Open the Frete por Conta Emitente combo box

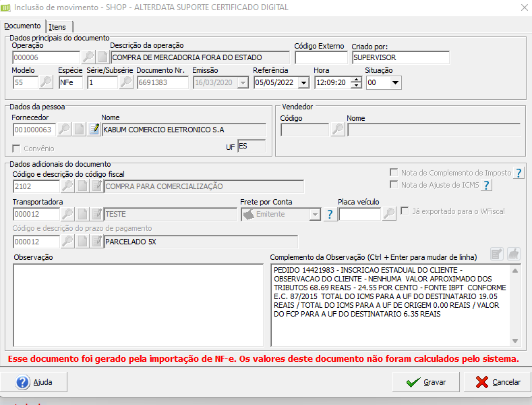(x=281, y=215)
